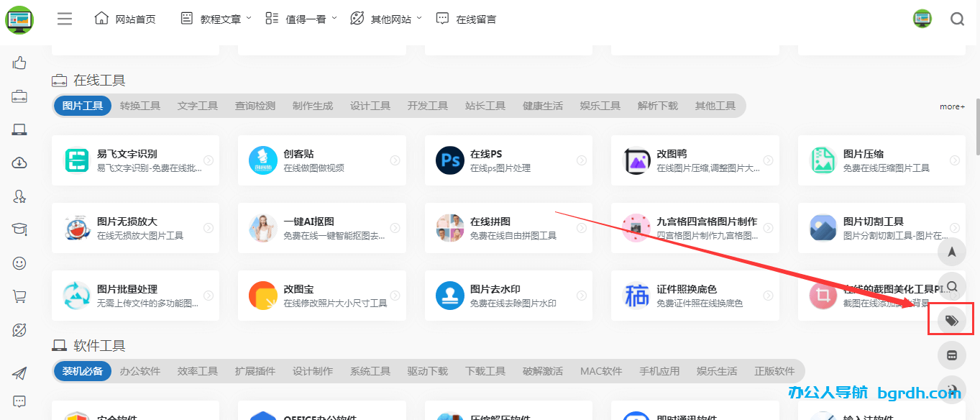Select the 正版软件 tab

(x=774, y=371)
